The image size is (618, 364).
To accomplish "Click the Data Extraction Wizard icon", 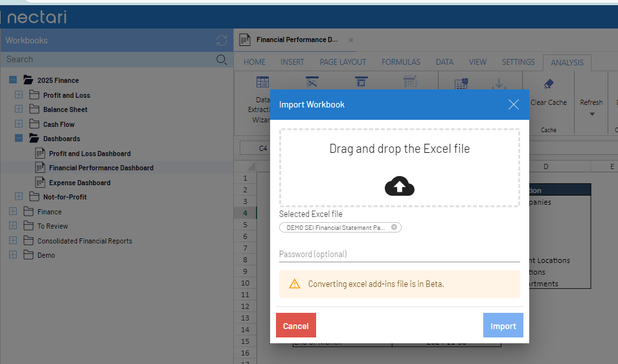I will 262,82.
